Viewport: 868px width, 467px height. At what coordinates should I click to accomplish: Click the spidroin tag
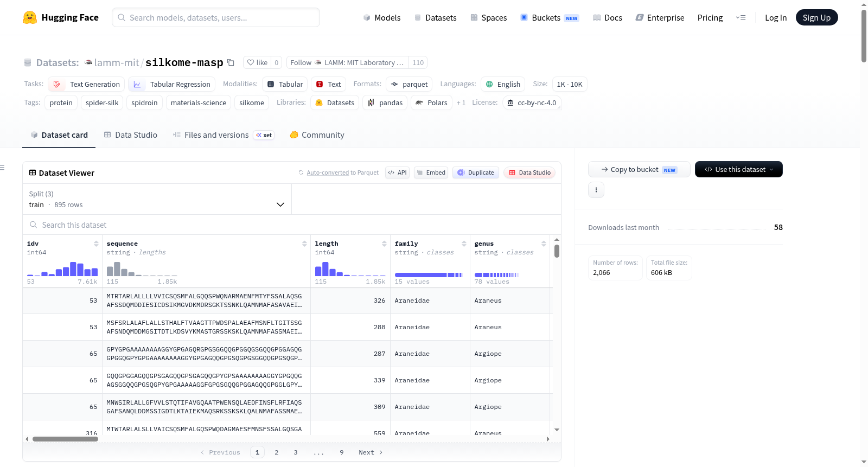(x=144, y=103)
